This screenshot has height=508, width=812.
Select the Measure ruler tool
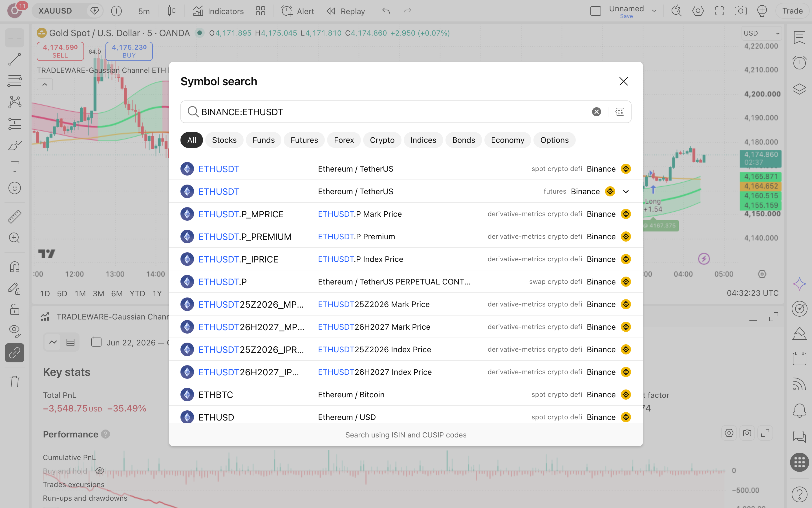coord(14,217)
